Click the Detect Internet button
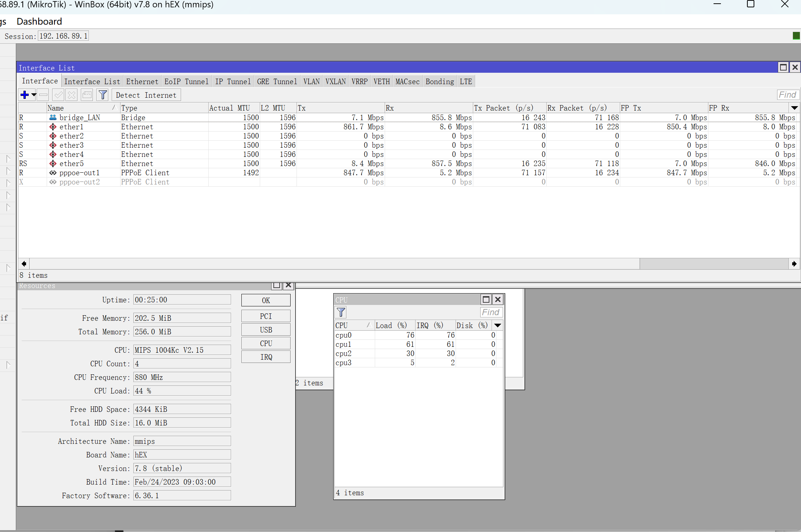 coord(146,95)
